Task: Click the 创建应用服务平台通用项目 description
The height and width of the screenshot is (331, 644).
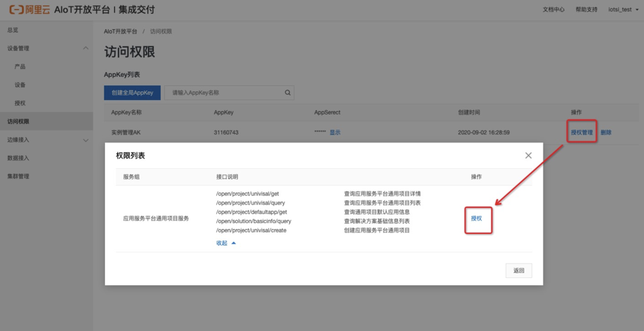Action: (x=377, y=230)
